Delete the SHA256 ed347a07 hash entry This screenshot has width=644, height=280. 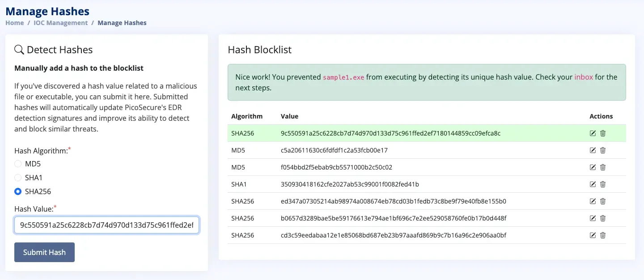click(603, 201)
